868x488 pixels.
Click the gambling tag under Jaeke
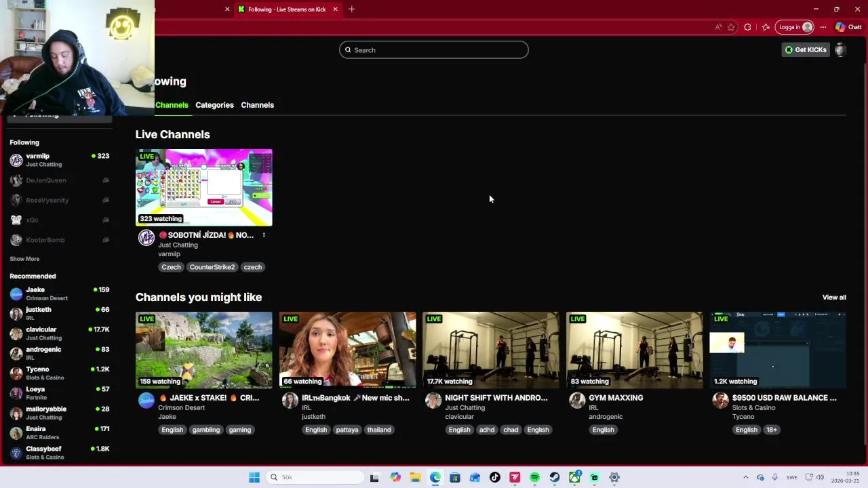(x=206, y=430)
